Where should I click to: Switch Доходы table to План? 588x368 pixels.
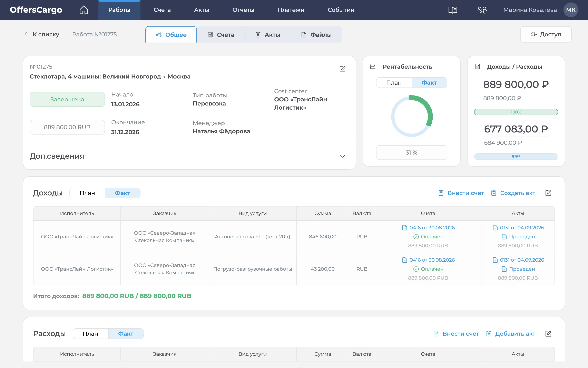pyautogui.click(x=87, y=193)
